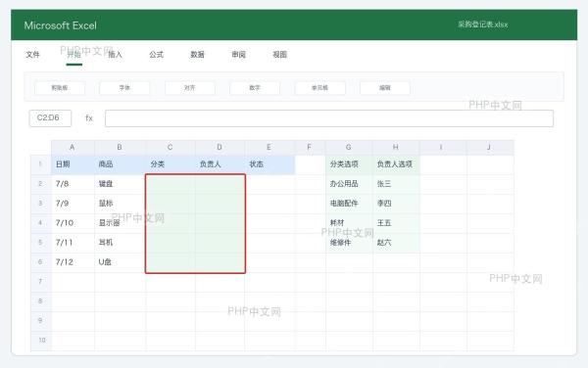The width and height of the screenshot is (588, 368).
Task: Select the 对齐 group button
Action: [x=190, y=88]
